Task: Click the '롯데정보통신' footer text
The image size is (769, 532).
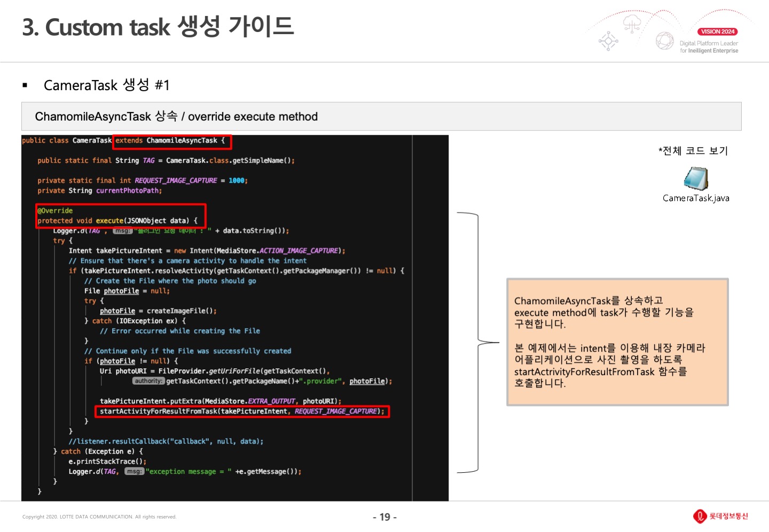Action: [x=728, y=516]
